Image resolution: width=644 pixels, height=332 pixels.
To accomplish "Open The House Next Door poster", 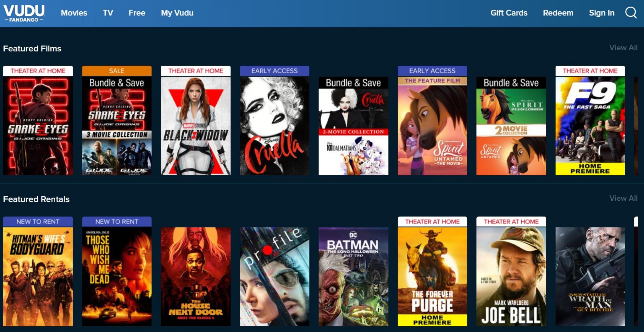I will 196,276.
